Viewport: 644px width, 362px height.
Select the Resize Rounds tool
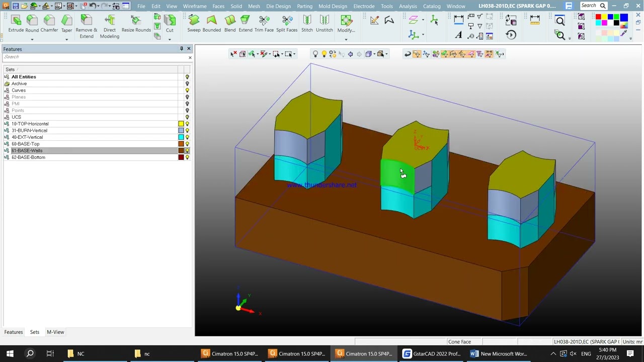(x=136, y=24)
